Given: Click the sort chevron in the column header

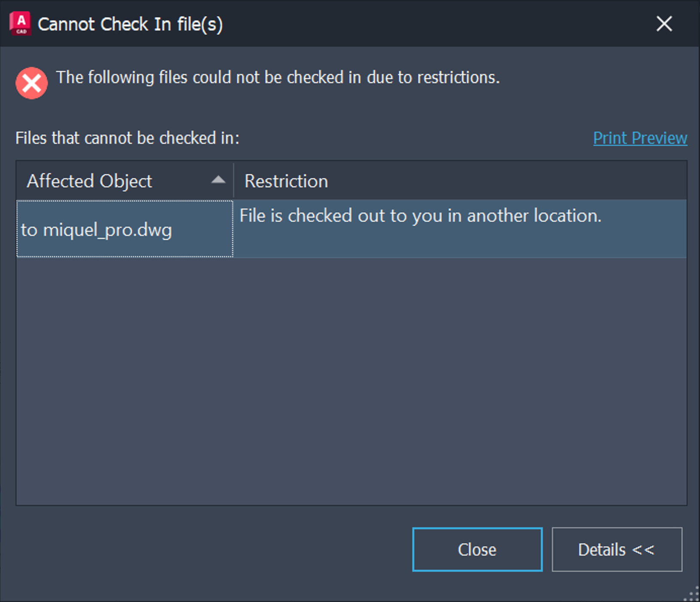Looking at the screenshot, I should 218,180.
